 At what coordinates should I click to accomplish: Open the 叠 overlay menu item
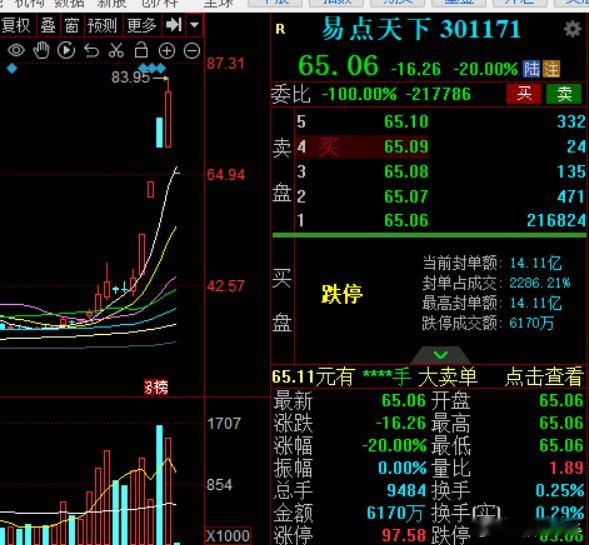click(x=48, y=26)
